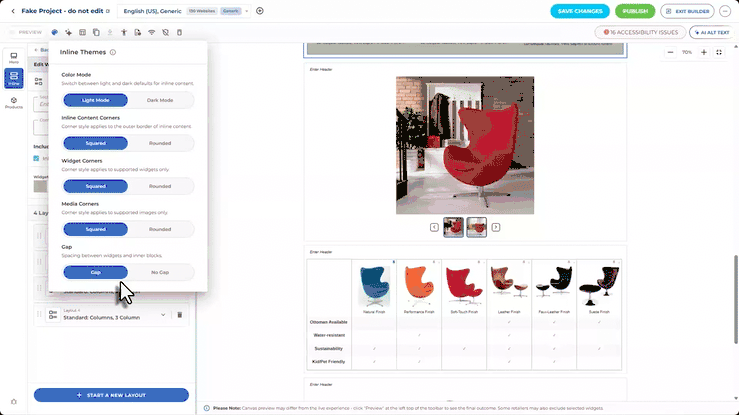The image size is (739, 415).
Task: Select Light Mode color option
Action: [x=95, y=100]
